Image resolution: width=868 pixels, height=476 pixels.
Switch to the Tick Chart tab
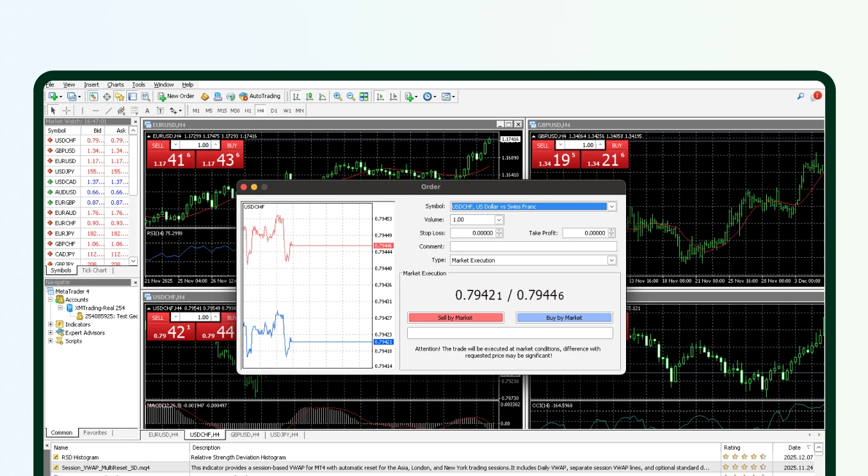click(x=93, y=270)
